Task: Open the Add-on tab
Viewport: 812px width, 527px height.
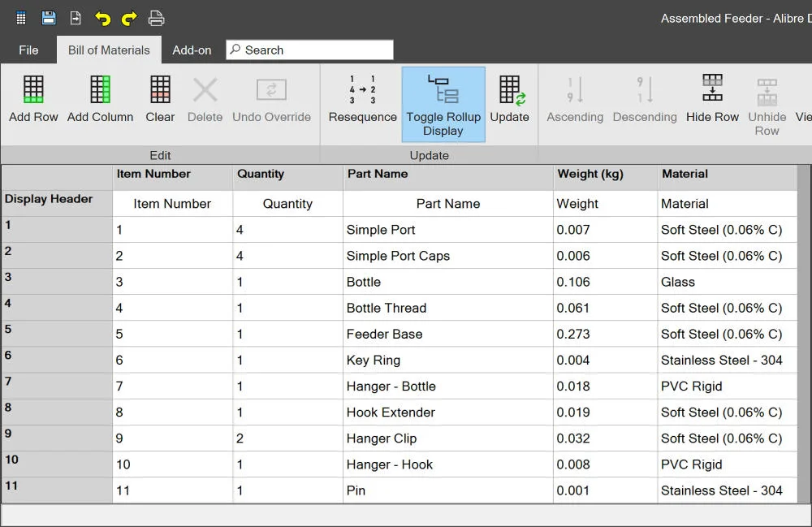Action: pos(192,50)
